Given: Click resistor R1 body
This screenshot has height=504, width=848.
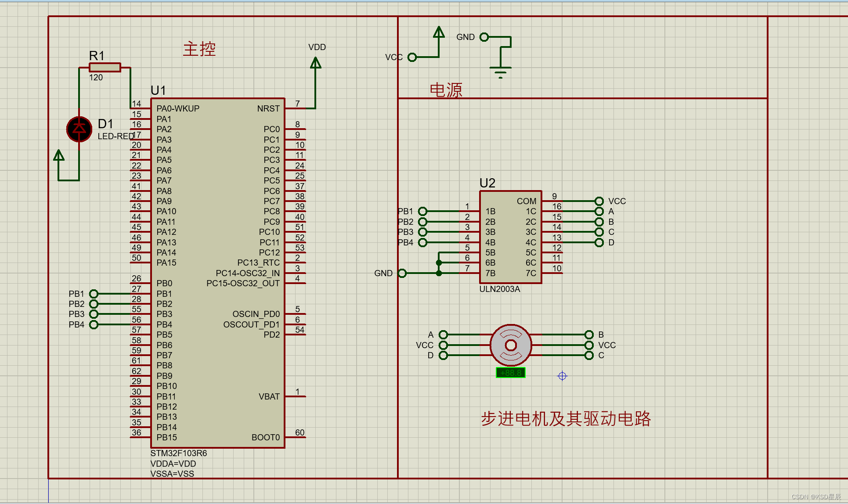Looking at the screenshot, I should [105, 67].
